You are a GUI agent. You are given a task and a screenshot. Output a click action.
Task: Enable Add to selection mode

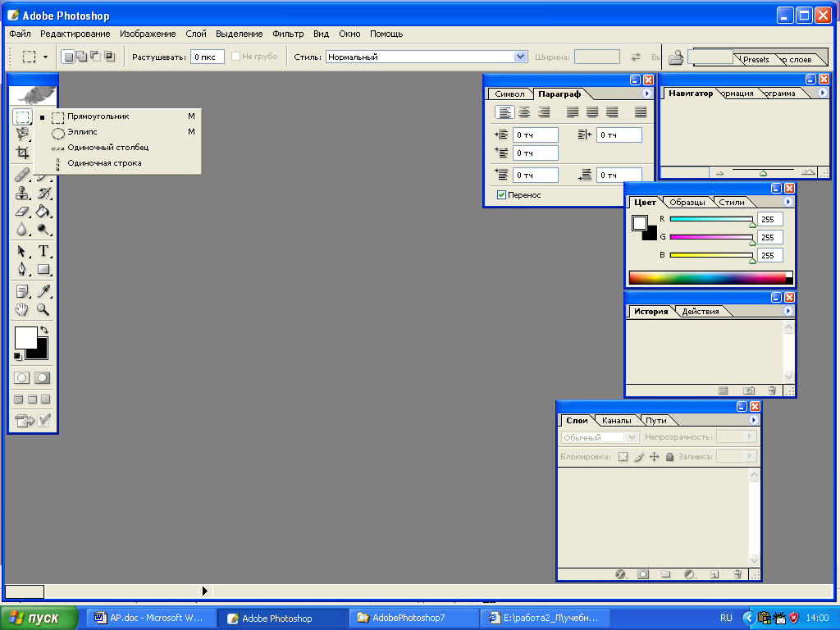pyautogui.click(x=82, y=57)
